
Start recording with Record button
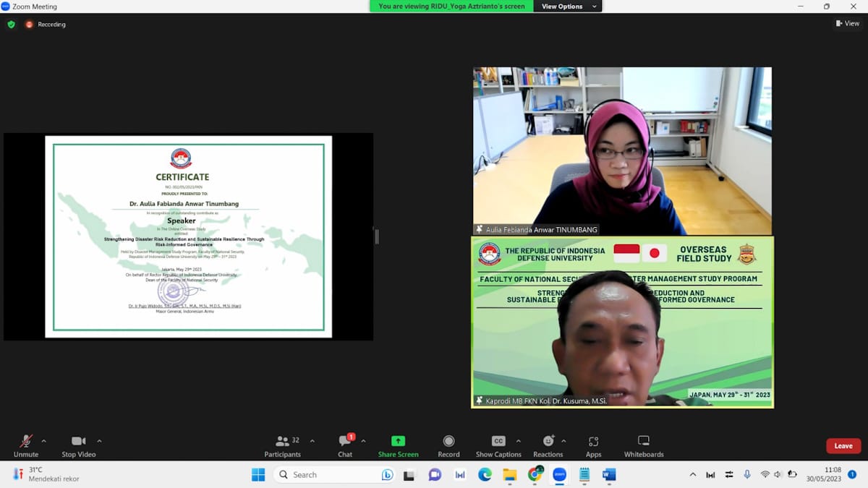(x=448, y=446)
